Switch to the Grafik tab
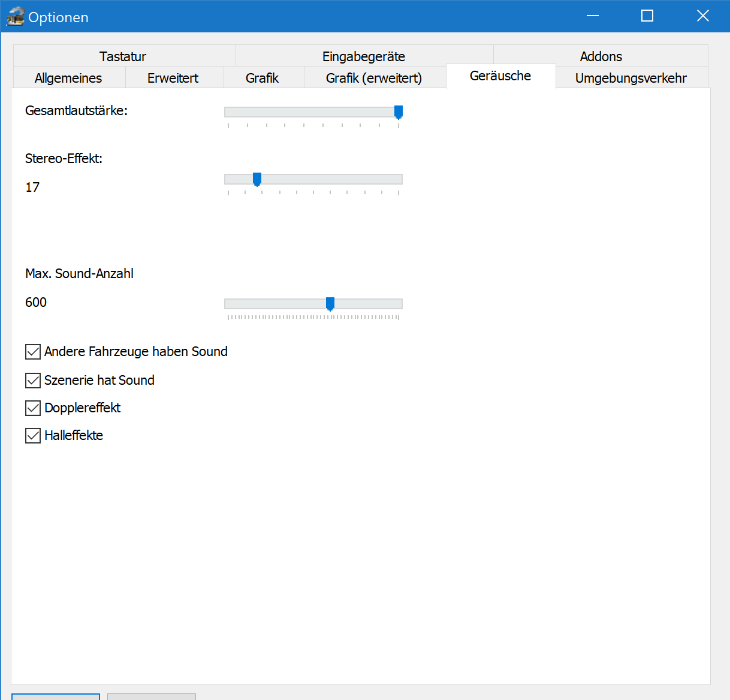Viewport: 730px width, 700px height. [x=262, y=78]
